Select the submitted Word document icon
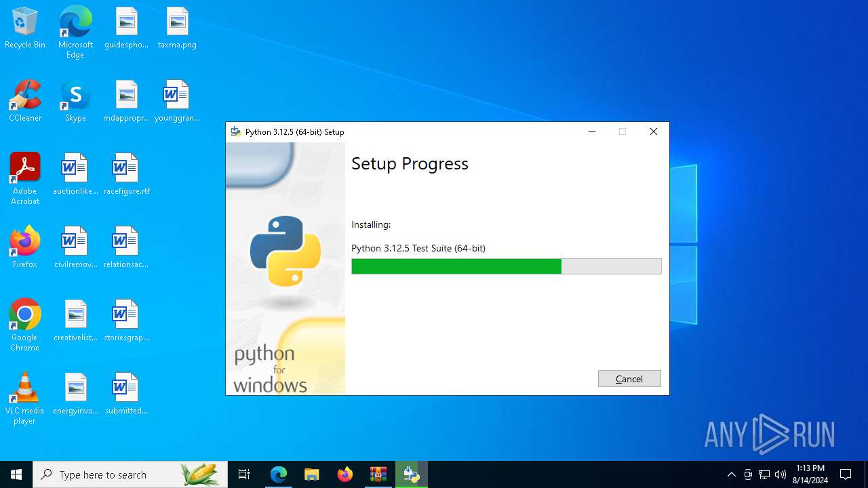The height and width of the screenshot is (488, 868). [126, 394]
